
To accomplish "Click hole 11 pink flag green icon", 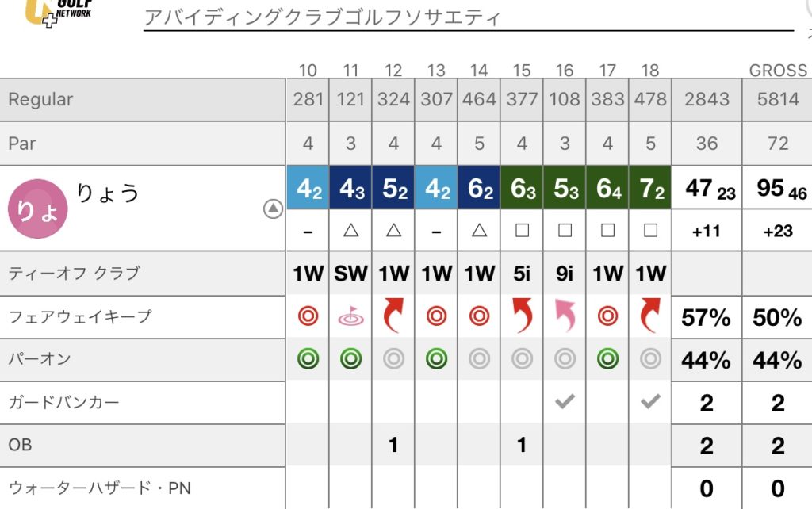I will click(350, 316).
